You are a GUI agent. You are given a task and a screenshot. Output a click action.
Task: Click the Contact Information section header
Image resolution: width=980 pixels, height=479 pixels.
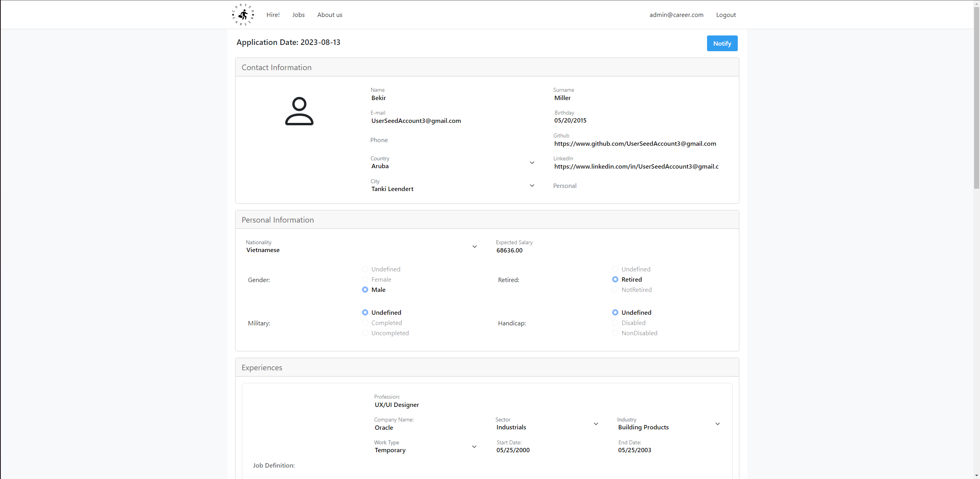pyautogui.click(x=487, y=67)
